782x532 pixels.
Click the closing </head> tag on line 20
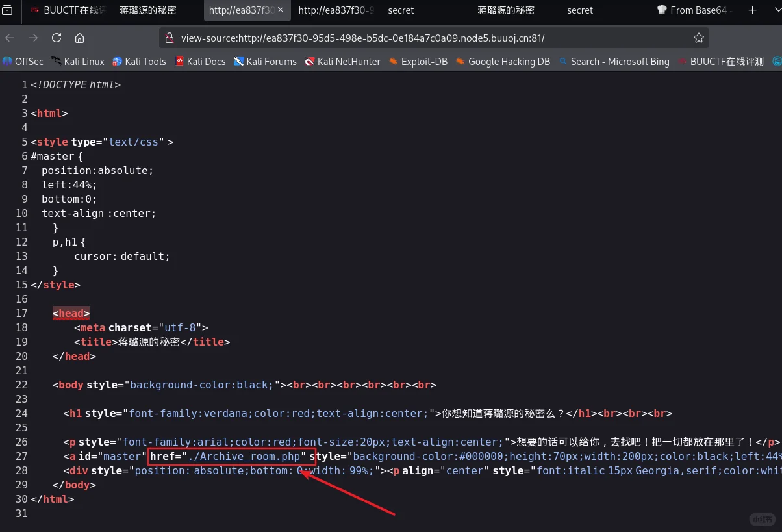coord(75,356)
